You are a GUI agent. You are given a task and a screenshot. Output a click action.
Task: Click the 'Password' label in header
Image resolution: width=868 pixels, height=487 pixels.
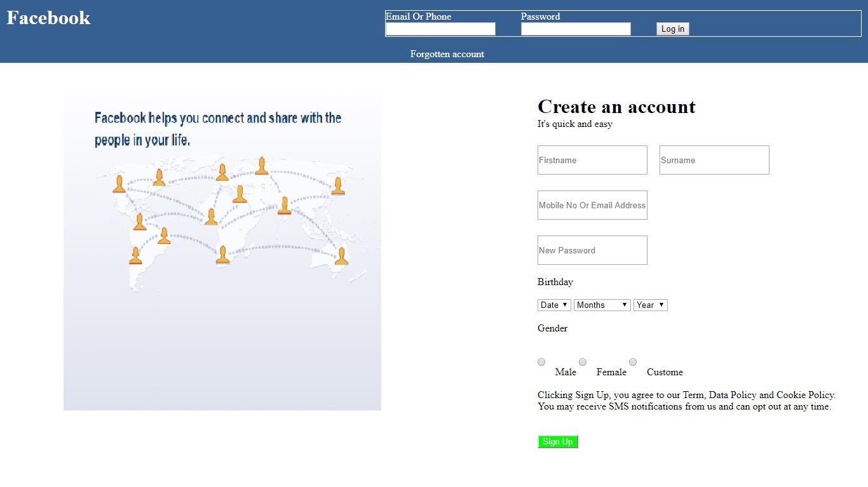tap(541, 17)
